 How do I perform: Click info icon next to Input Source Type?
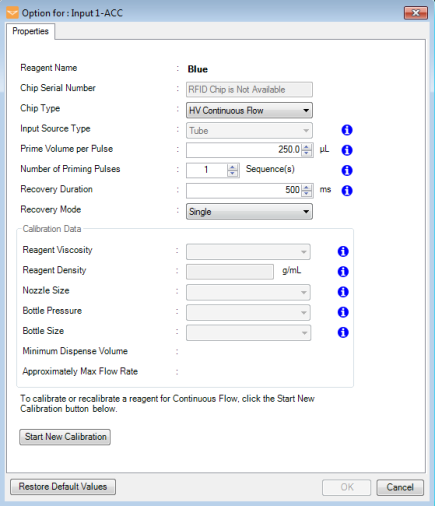pos(347,130)
